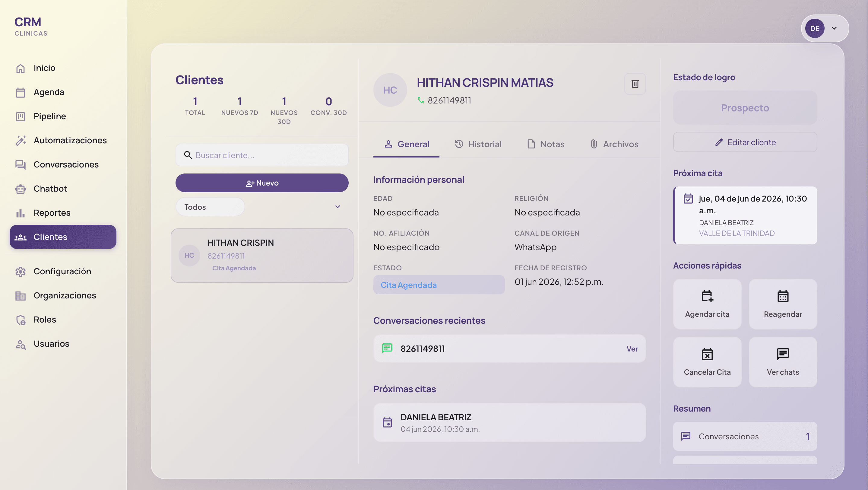Open Roles label in sidebar

45,320
